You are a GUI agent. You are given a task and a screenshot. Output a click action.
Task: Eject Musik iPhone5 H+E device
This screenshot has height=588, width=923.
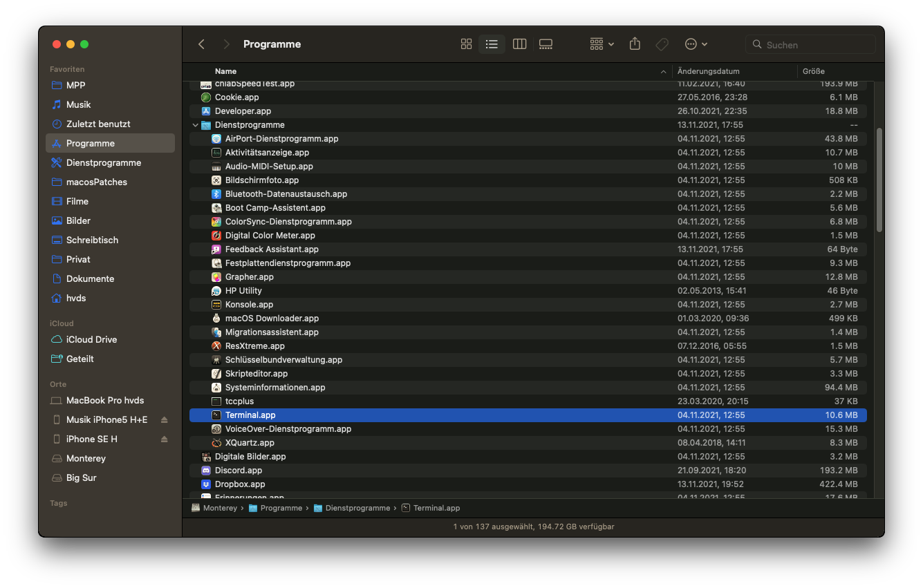[164, 419]
